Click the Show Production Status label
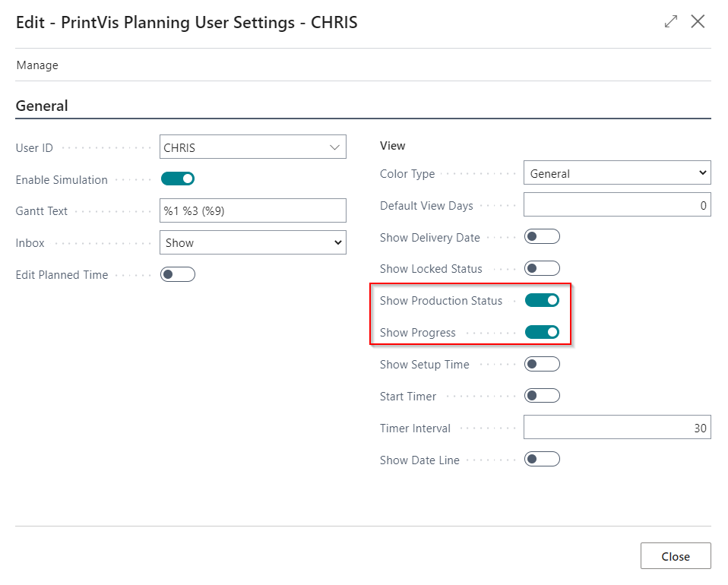 pyautogui.click(x=441, y=301)
